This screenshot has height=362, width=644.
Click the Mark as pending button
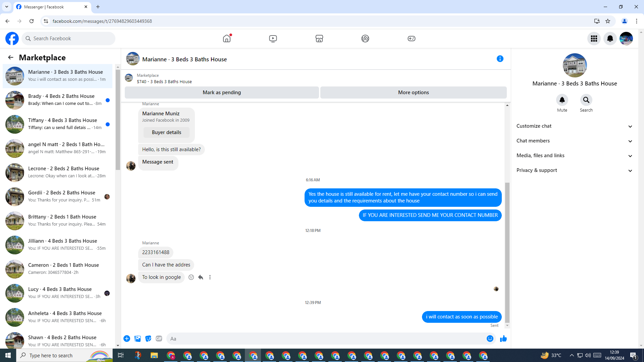click(222, 93)
